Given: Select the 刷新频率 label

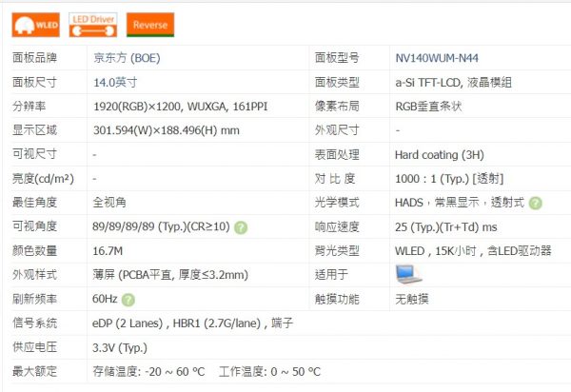Looking at the screenshot, I should point(34,299).
